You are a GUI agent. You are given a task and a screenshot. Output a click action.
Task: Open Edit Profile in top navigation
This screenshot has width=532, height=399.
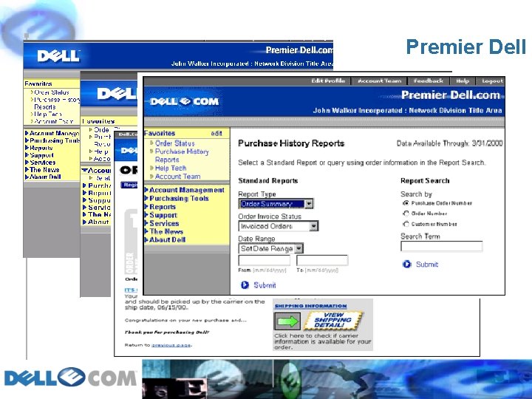[328, 81]
